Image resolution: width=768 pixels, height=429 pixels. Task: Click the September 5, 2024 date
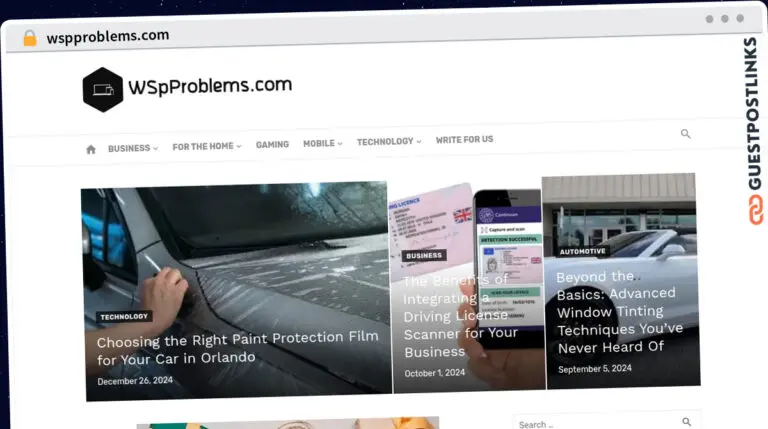(595, 369)
